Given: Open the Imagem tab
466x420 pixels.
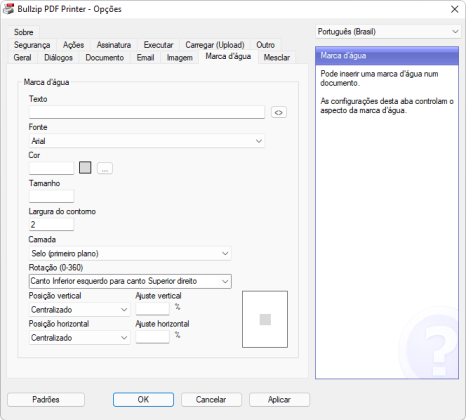Looking at the screenshot, I should point(180,58).
